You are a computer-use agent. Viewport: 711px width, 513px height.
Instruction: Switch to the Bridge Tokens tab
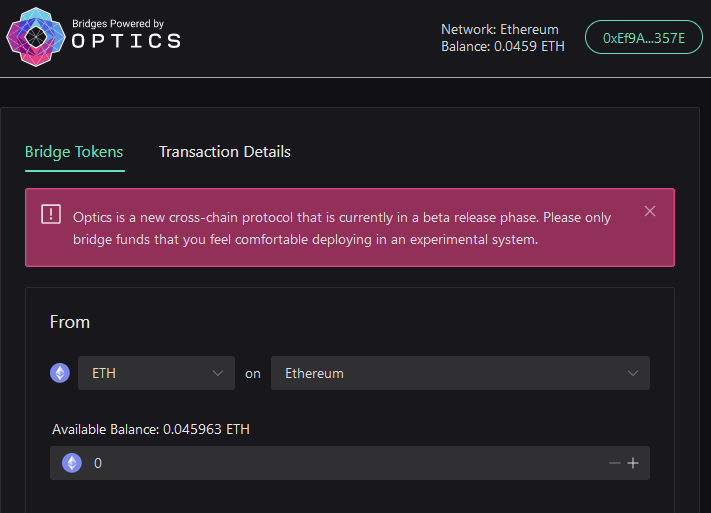coord(74,152)
